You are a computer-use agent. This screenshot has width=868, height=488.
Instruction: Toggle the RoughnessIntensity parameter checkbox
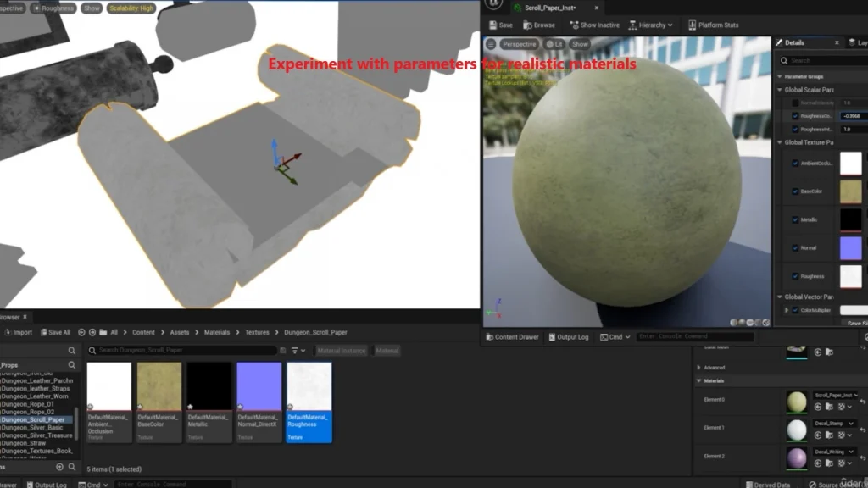[795, 130]
